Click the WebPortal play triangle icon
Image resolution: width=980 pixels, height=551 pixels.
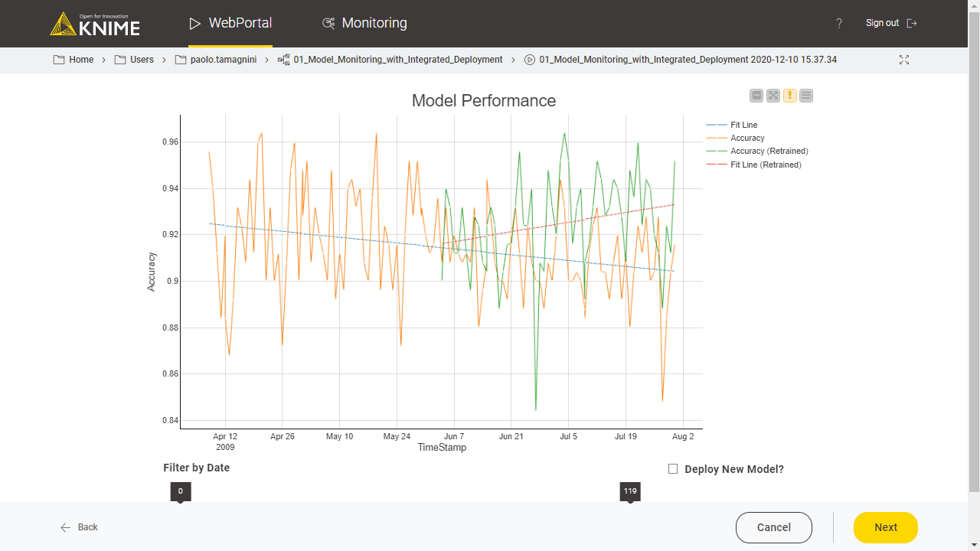click(x=194, y=23)
